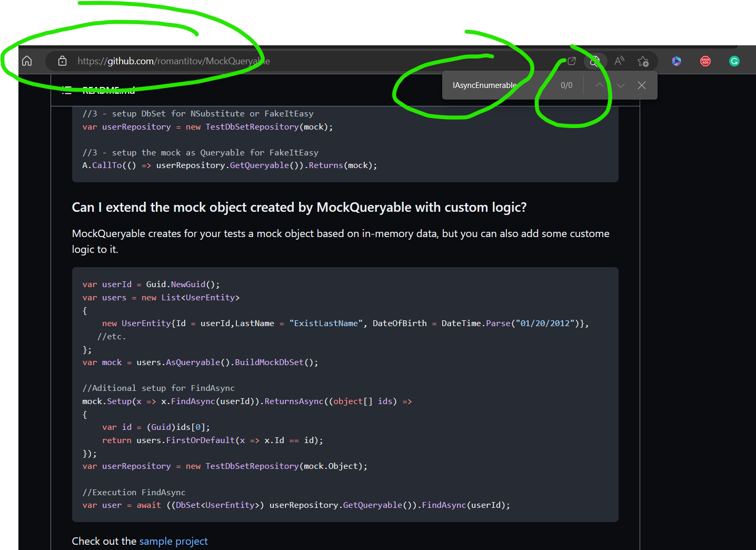Open the Stop Ads blocker extension

tap(705, 61)
